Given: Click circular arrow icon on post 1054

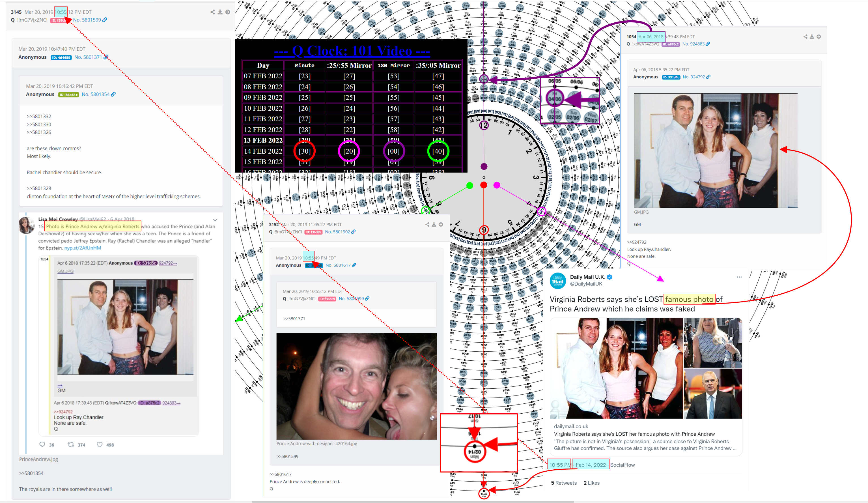Looking at the screenshot, I should tap(819, 36).
